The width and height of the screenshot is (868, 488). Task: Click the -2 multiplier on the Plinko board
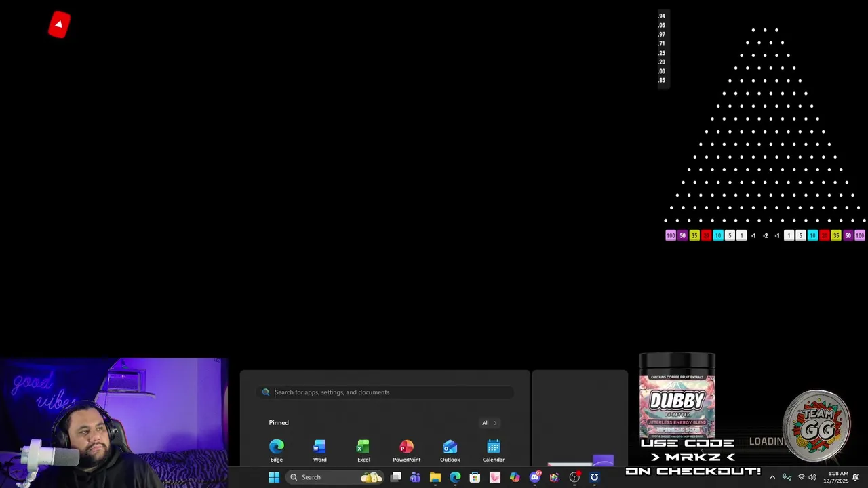click(x=765, y=236)
